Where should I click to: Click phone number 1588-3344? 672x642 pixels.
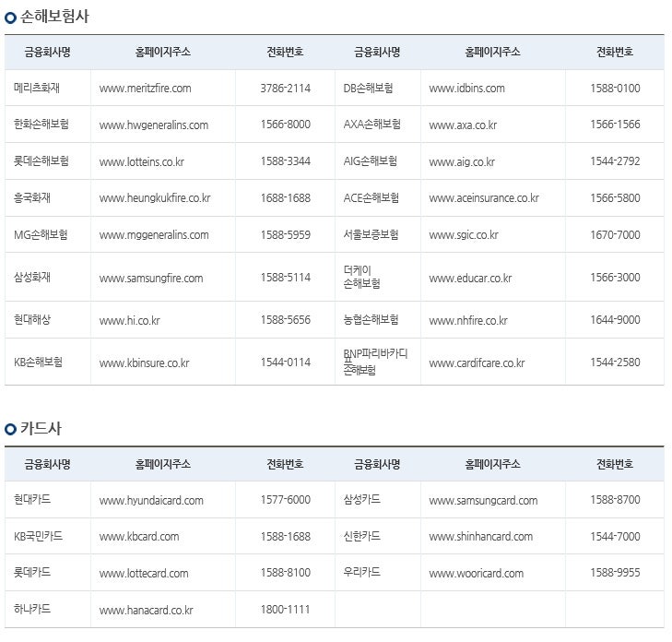pyautogui.click(x=286, y=161)
